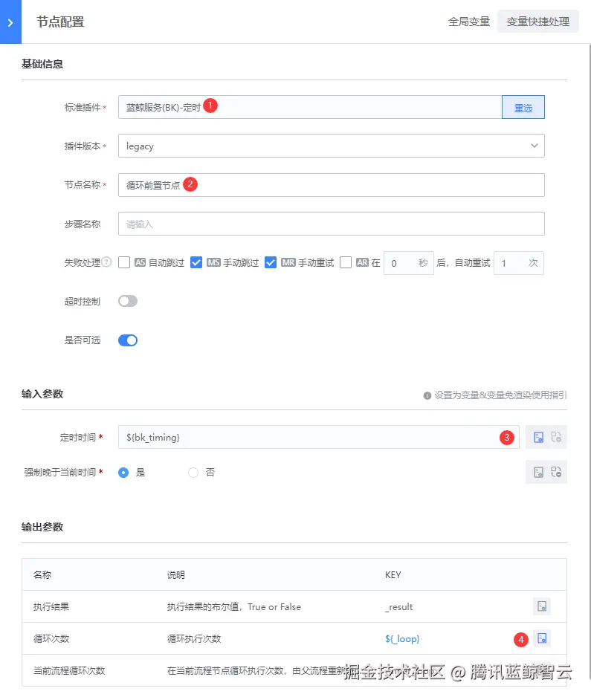Viewport: 591px width, 700px height.
Task: Click the info icon beside the usage guide
Action: (427, 395)
